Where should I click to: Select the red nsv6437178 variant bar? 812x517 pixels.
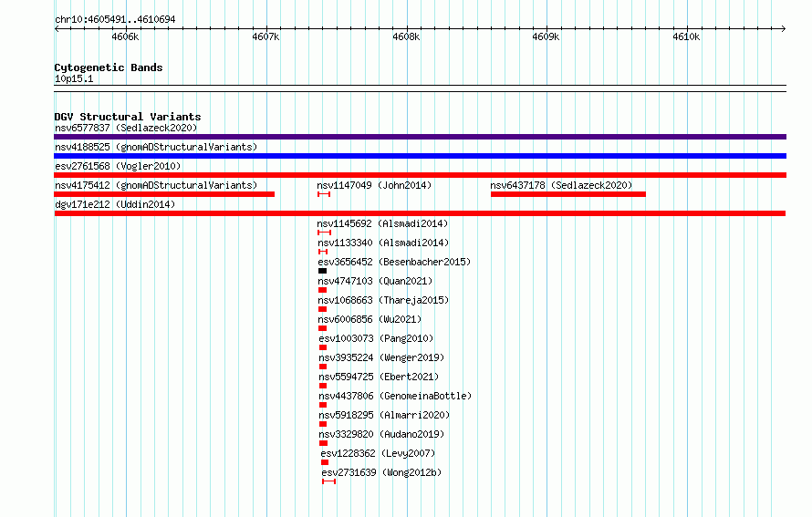tap(568, 194)
